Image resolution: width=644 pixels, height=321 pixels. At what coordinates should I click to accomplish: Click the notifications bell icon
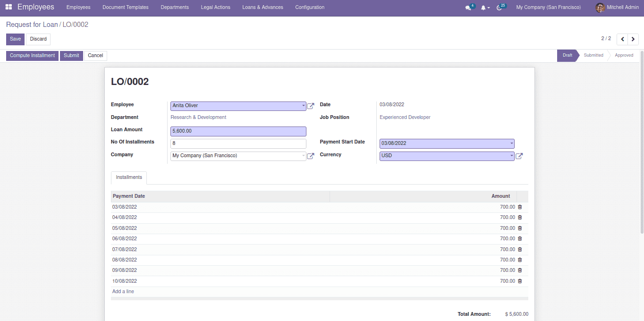483,8
